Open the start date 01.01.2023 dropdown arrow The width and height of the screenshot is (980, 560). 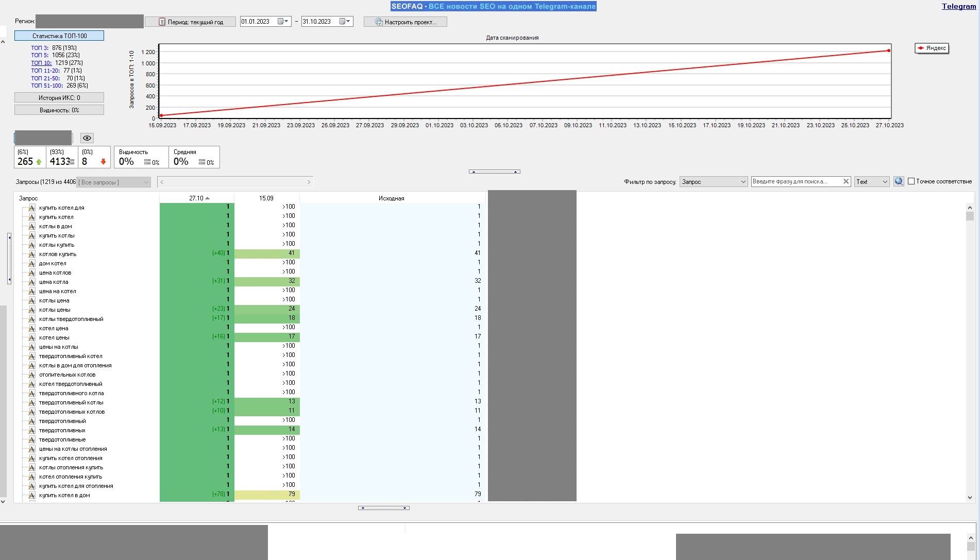(x=287, y=22)
